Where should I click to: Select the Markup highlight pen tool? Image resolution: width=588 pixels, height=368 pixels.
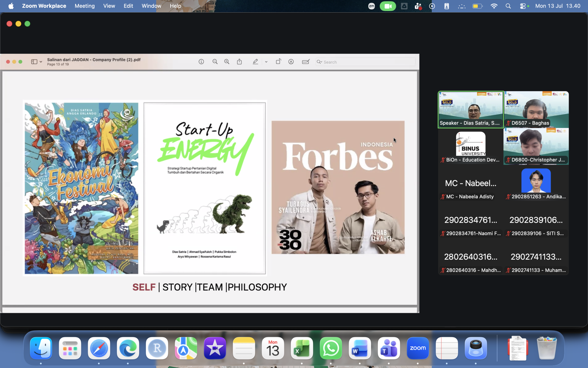tap(255, 62)
